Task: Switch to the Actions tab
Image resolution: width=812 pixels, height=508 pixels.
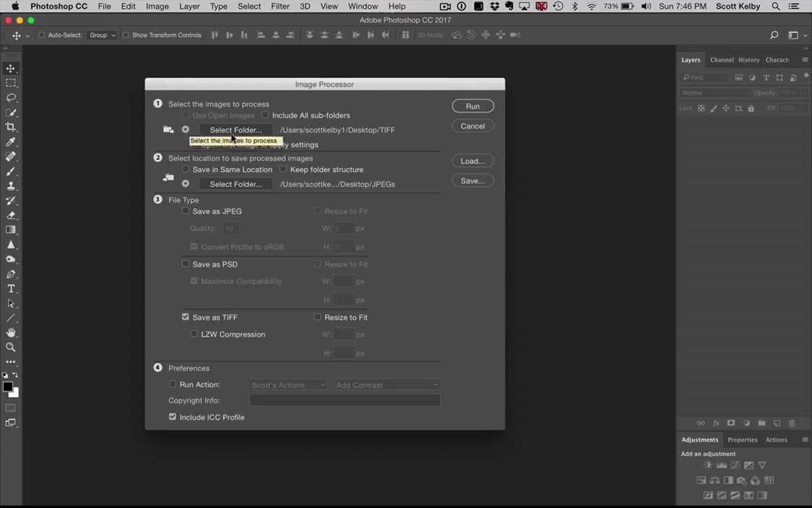Action: pos(776,440)
